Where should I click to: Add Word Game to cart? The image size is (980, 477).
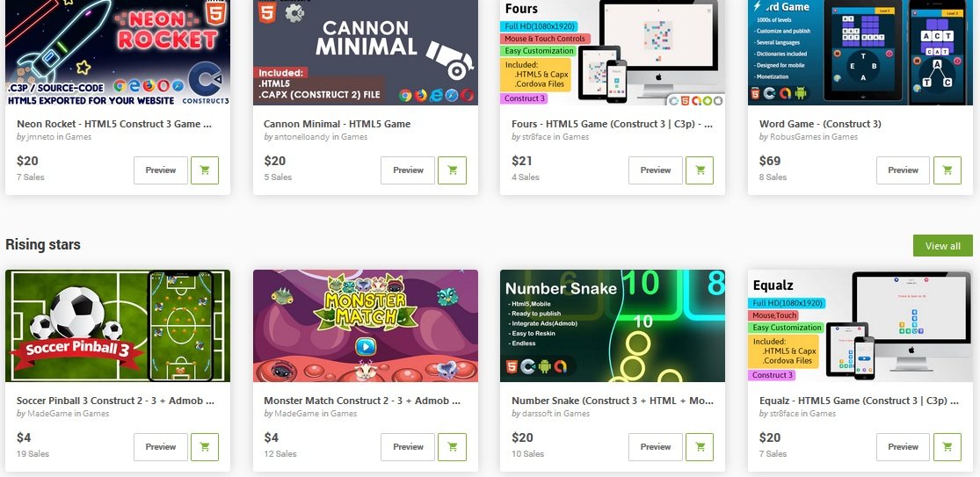tap(947, 170)
